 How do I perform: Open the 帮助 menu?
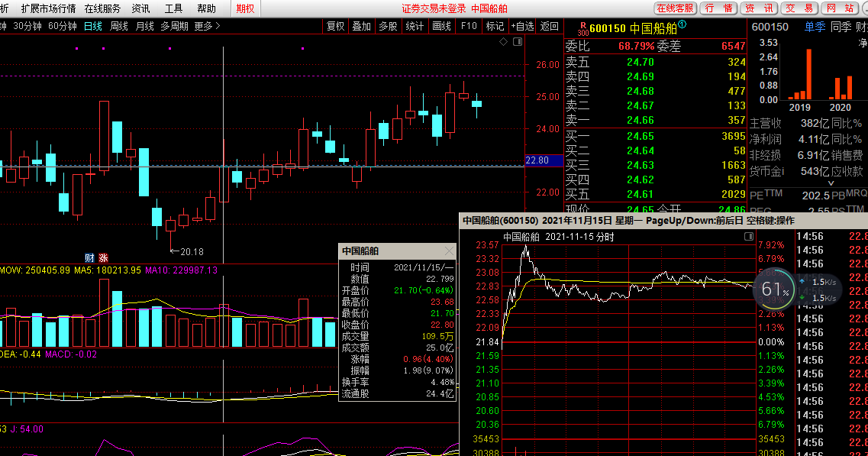tap(206, 8)
